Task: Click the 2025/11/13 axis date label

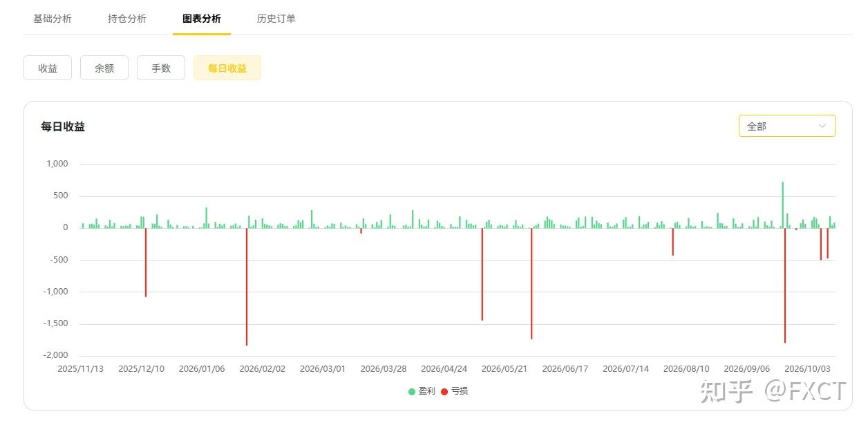Action: pyautogui.click(x=80, y=369)
